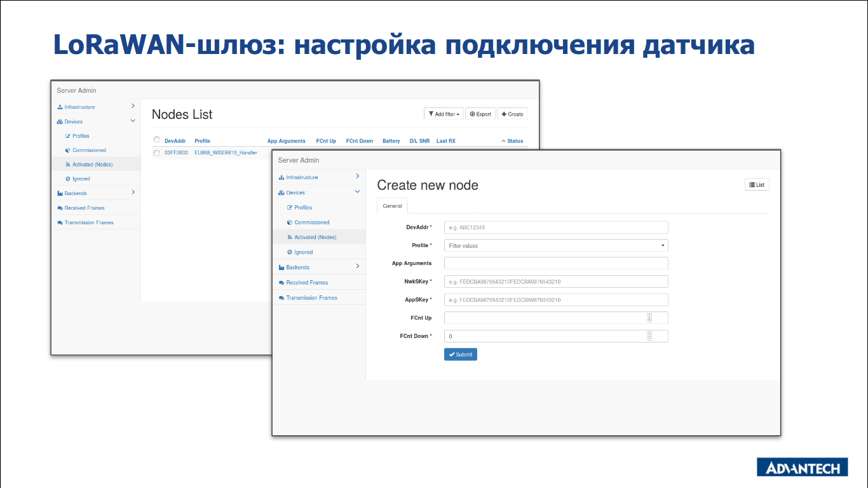Select Activated (Nodes) icon in Nodes List window
The height and width of the screenshot is (488, 868).
68,165
